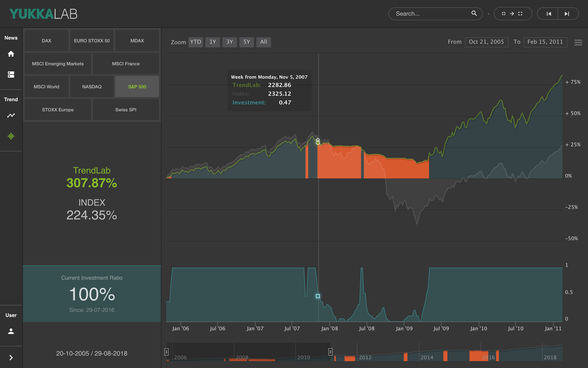
Task: Select the Swiss SPI tile
Action: (x=126, y=109)
